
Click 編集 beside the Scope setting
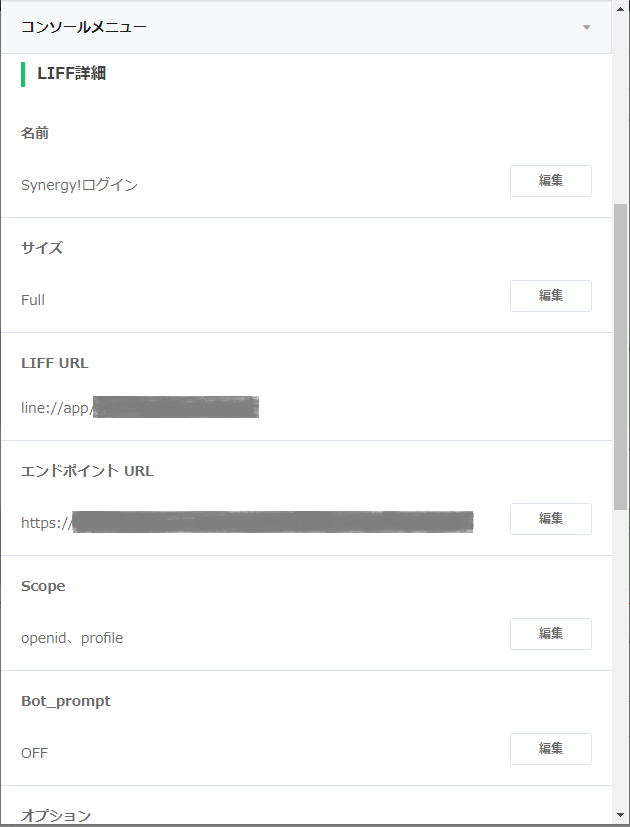pos(550,634)
